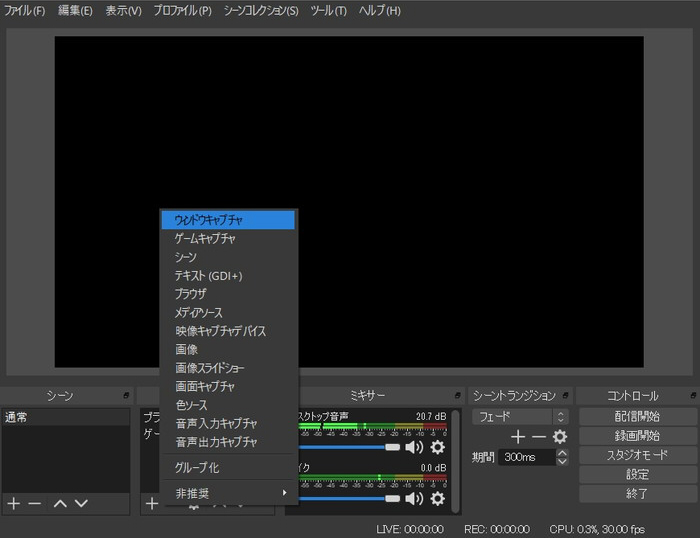Click the 300ms duration field

(x=527, y=457)
